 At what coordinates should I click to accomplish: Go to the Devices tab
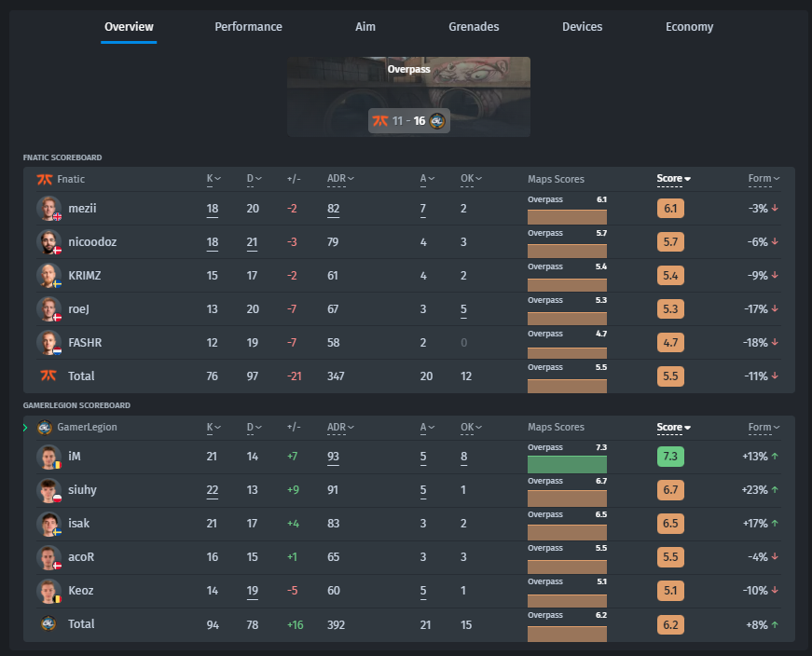pyautogui.click(x=582, y=26)
